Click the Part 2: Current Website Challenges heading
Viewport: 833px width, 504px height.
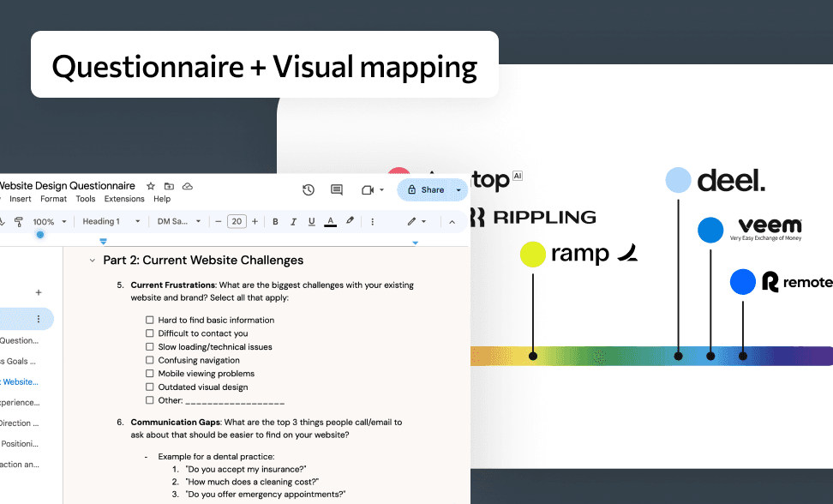(203, 261)
